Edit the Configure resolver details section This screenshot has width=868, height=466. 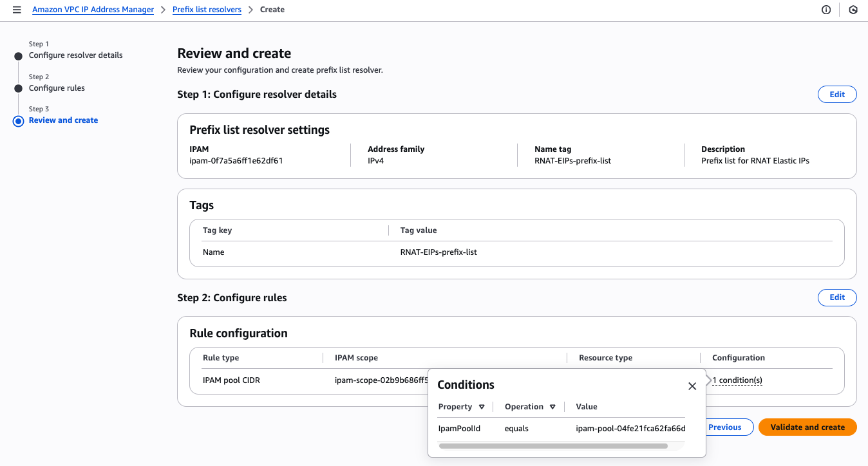click(x=837, y=94)
